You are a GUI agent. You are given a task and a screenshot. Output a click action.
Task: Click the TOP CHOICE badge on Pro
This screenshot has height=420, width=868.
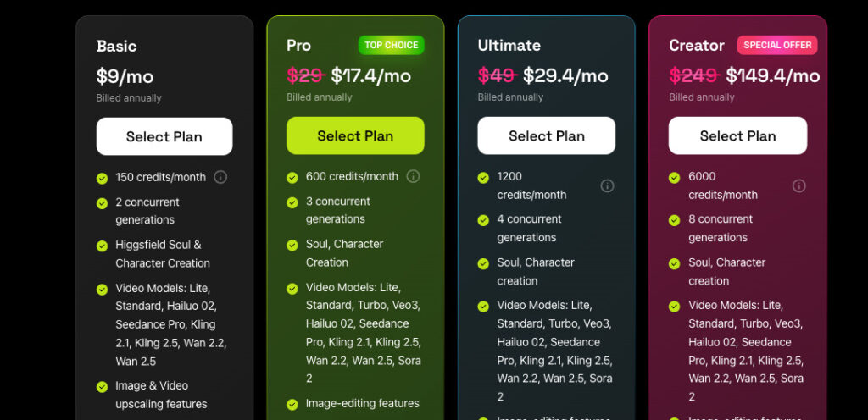point(391,45)
